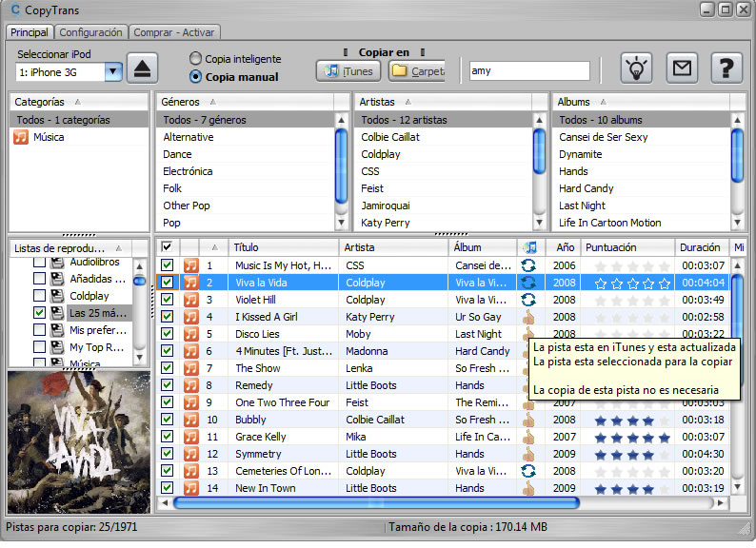Click the thumbs-up icon for New In Town

pyautogui.click(x=528, y=488)
